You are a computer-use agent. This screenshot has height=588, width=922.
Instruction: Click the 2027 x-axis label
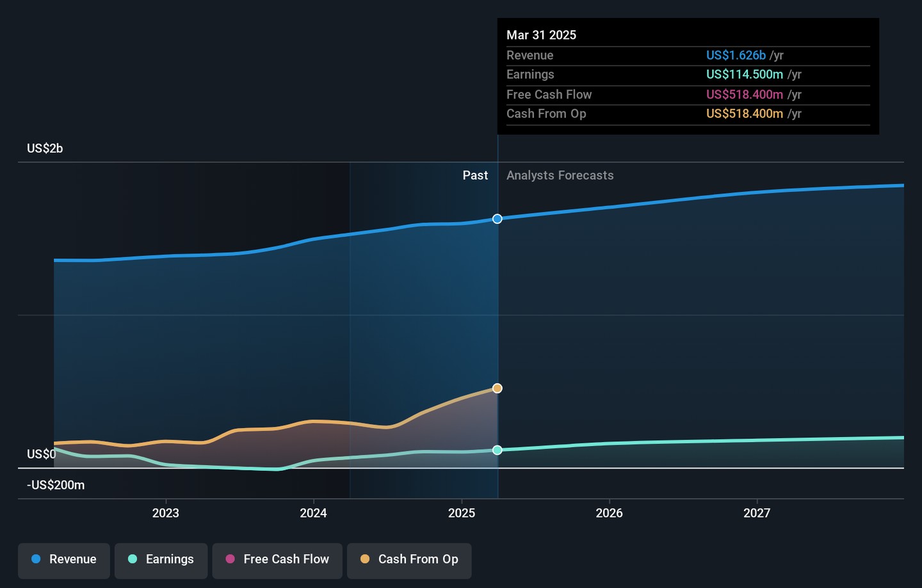click(x=757, y=513)
